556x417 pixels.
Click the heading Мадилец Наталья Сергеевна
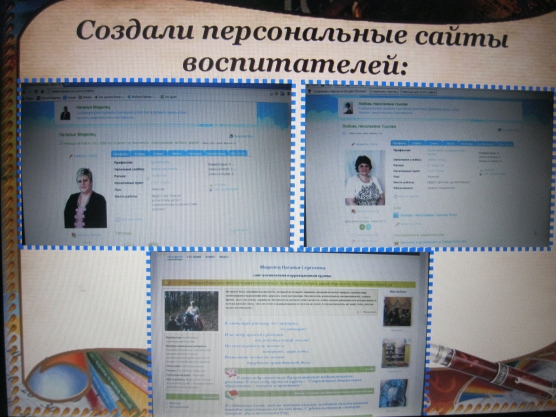click(292, 267)
